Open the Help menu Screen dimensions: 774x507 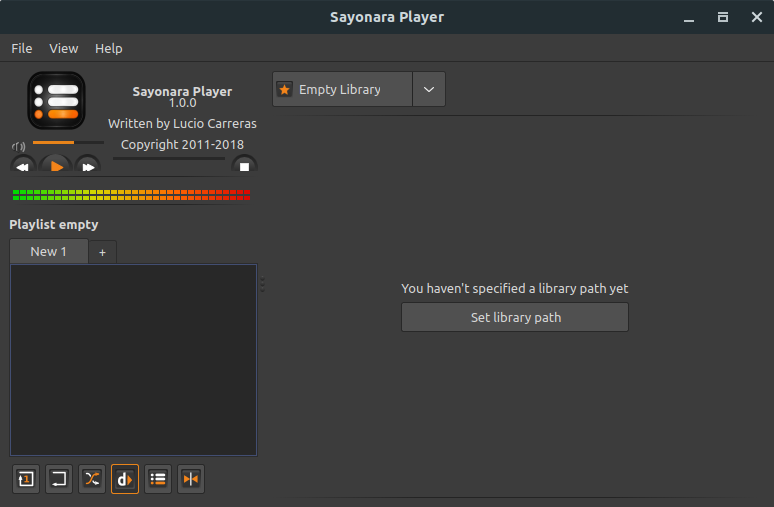click(109, 48)
